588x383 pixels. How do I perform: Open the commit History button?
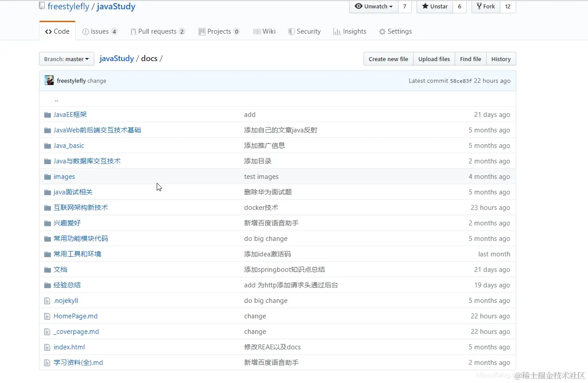tap(501, 59)
